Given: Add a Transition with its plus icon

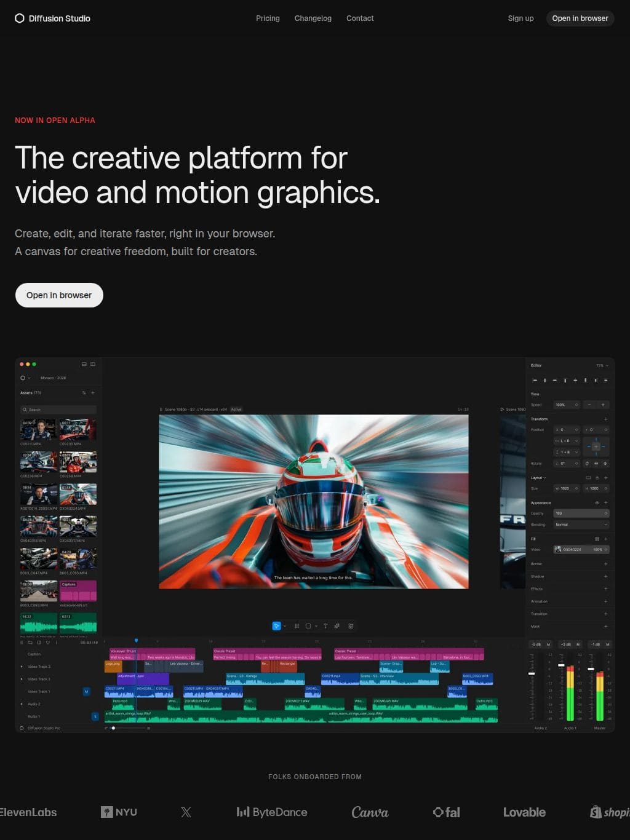Looking at the screenshot, I should tap(605, 614).
